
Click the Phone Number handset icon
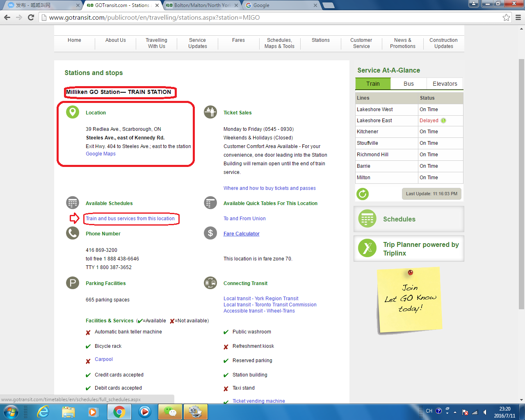coord(73,233)
